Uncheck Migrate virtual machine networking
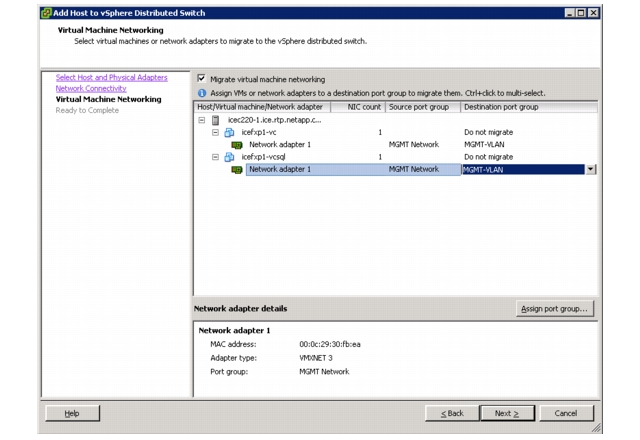Image resolution: width=640 pixels, height=440 pixels. 202,78
